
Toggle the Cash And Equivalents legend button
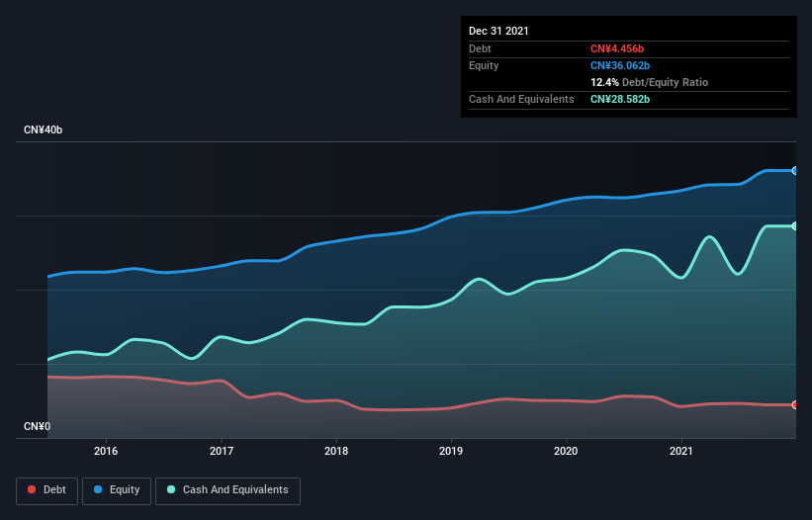pos(227,490)
